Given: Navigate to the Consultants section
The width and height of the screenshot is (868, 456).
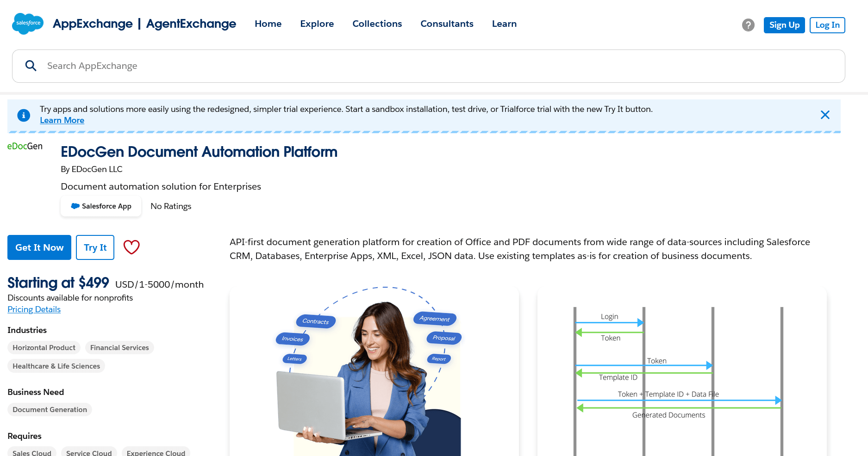Looking at the screenshot, I should [x=447, y=24].
